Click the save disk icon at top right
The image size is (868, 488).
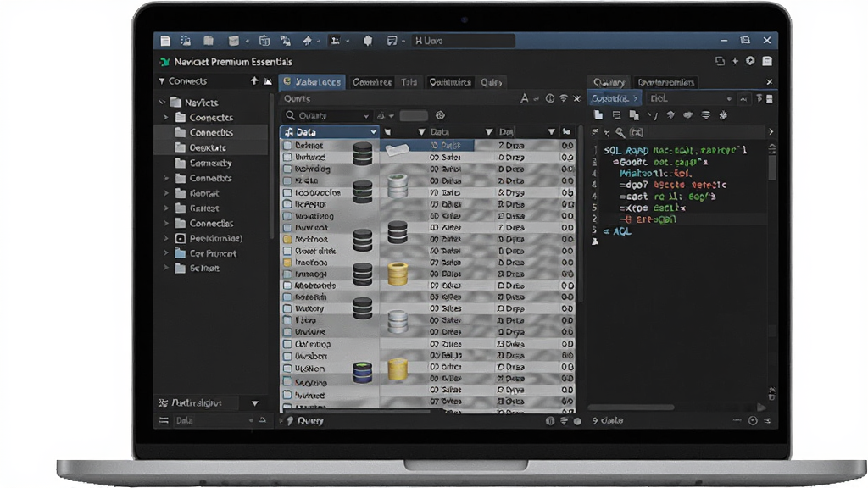766,61
